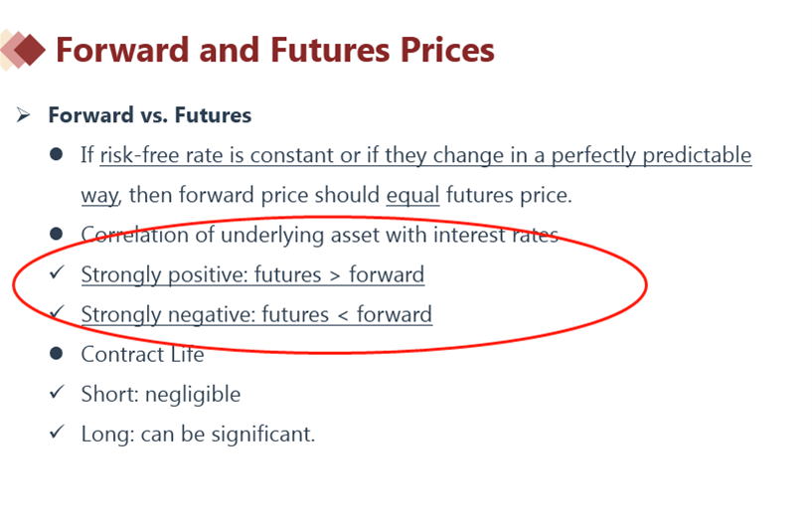
Task: Click 'Strongly negative: futures < forward' text
Action: click(256, 314)
